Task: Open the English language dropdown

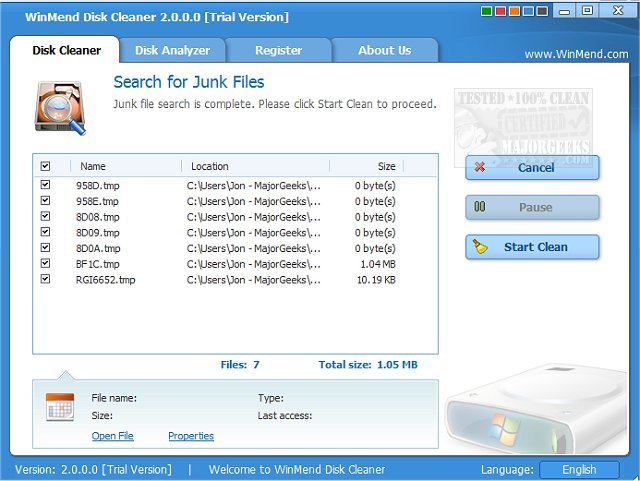Action: coord(579,470)
